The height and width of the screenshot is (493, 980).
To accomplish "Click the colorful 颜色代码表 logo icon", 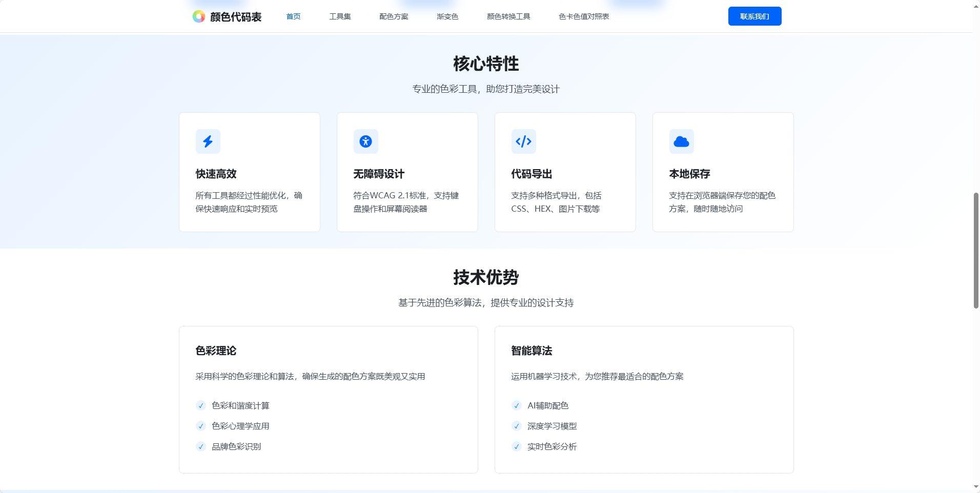I will [198, 16].
